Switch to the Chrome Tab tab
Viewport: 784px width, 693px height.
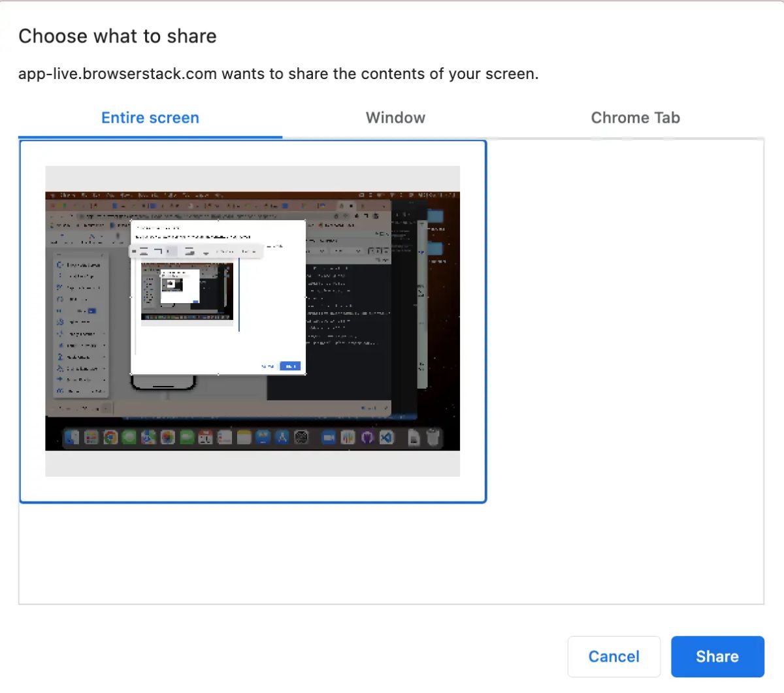[635, 118]
